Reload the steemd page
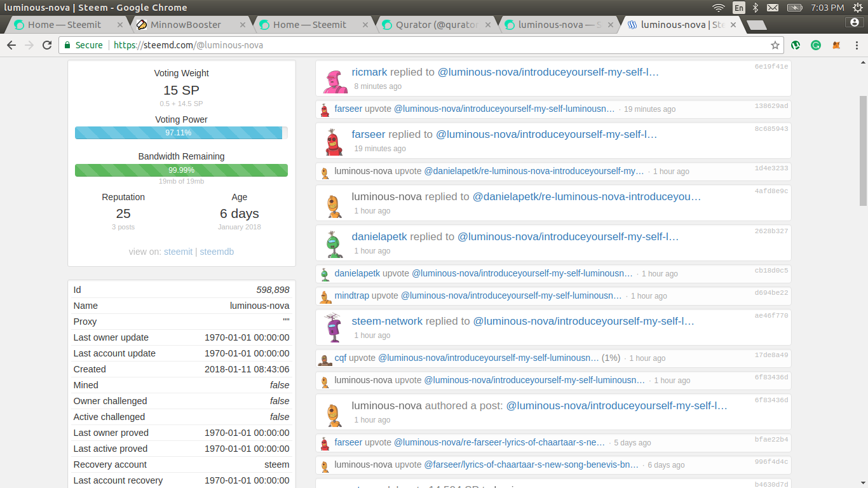Image resolution: width=868 pixels, height=488 pixels. click(x=47, y=45)
